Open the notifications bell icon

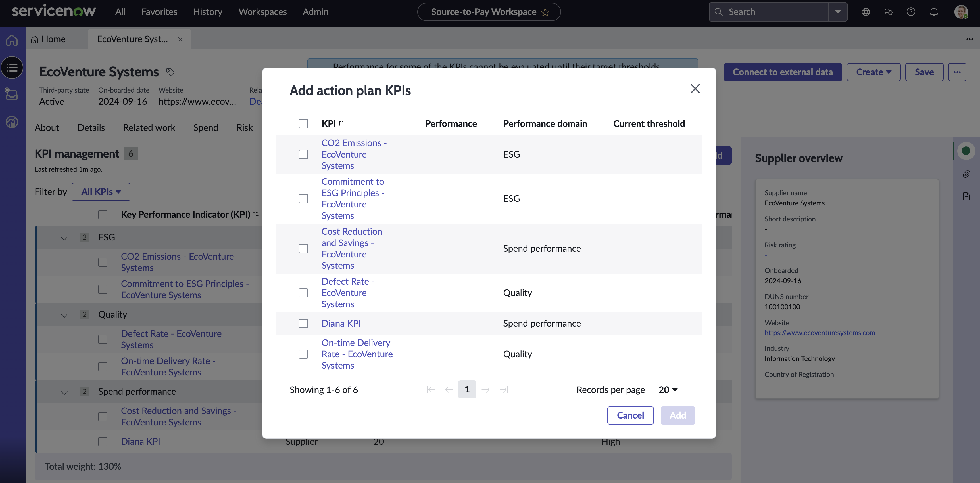click(934, 12)
